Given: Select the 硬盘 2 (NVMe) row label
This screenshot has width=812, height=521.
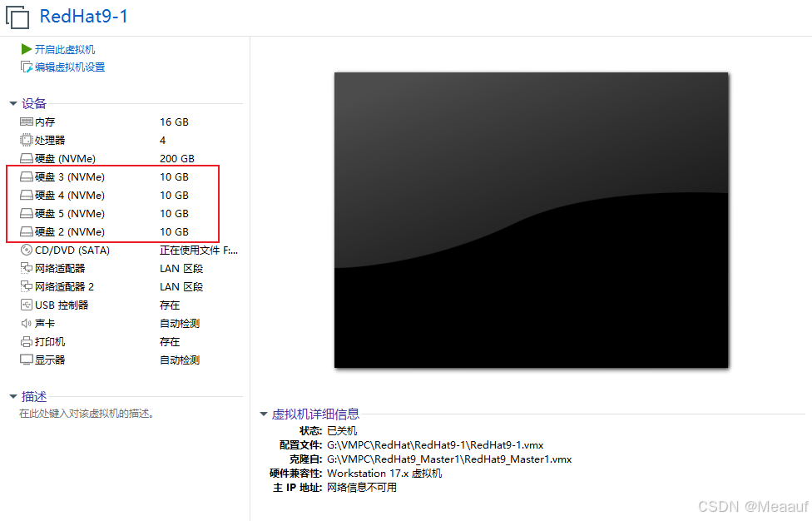Looking at the screenshot, I should (x=70, y=232).
